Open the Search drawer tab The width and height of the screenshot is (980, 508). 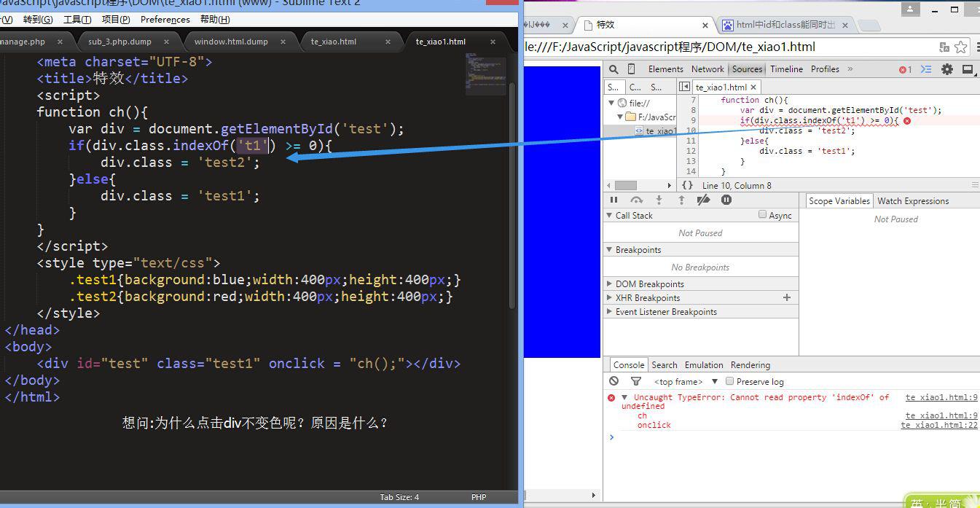(664, 365)
